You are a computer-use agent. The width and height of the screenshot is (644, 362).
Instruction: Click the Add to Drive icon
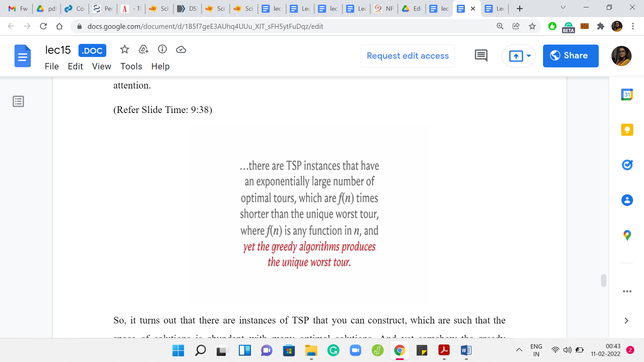(144, 50)
